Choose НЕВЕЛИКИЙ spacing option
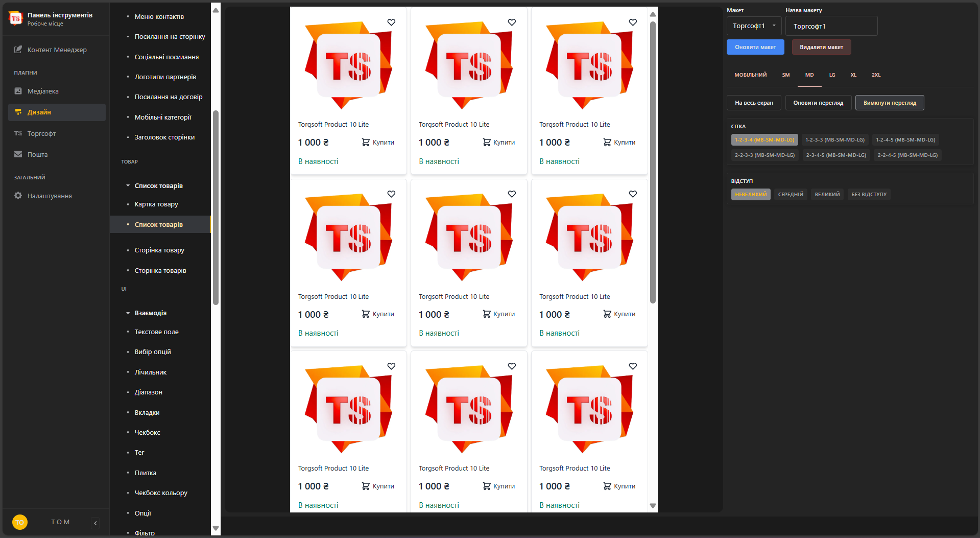 (x=751, y=194)
